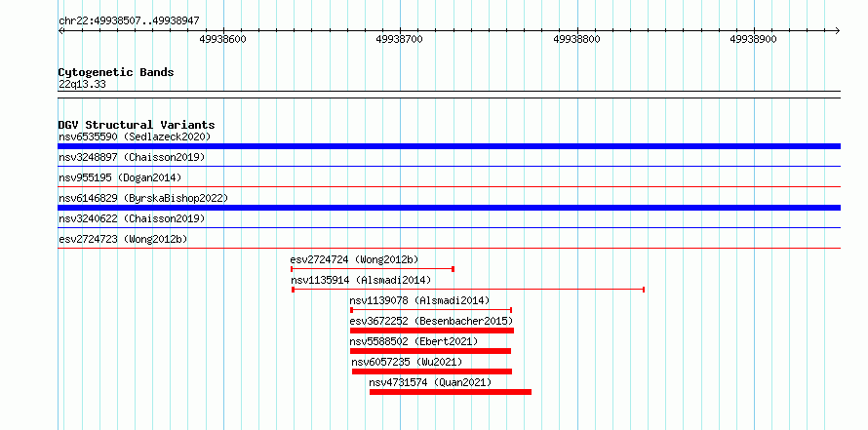Click the 49938700 ruler position label
The height and width of the screenshot is (430, 868).
click(x=399, y=39)
